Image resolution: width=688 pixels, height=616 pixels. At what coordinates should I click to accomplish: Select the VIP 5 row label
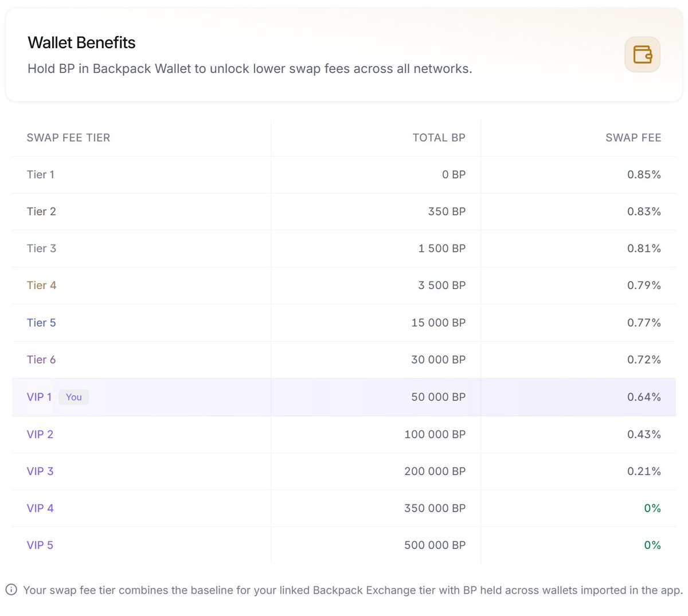tap(40, 545)
